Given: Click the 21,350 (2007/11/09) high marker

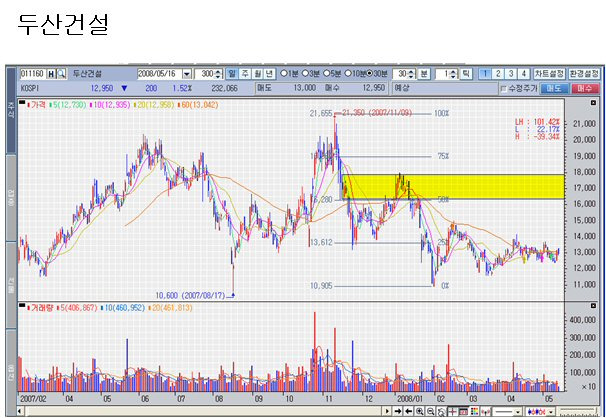Looking at the screenshot, I should [377, 113].
